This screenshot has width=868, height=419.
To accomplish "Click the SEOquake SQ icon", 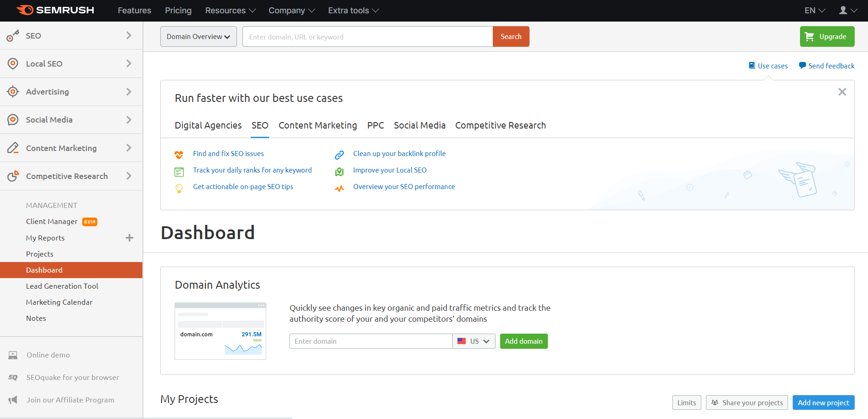I will coord(13,377).
